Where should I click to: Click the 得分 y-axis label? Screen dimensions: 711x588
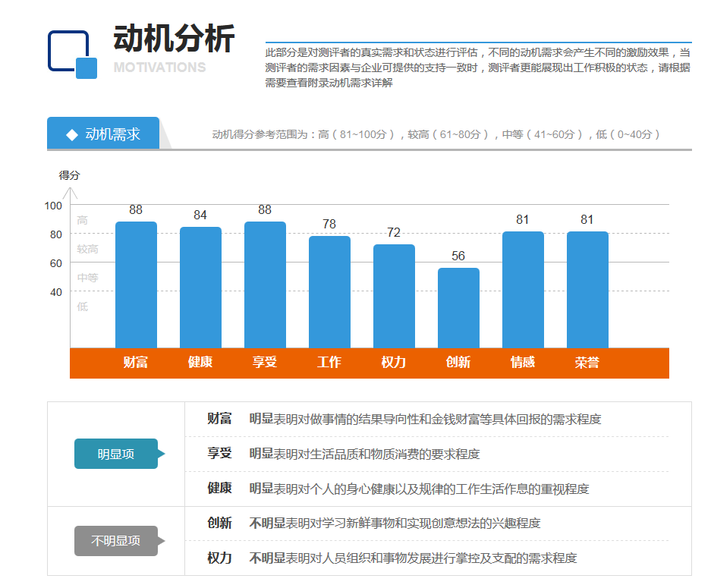[x=70, y=175]
